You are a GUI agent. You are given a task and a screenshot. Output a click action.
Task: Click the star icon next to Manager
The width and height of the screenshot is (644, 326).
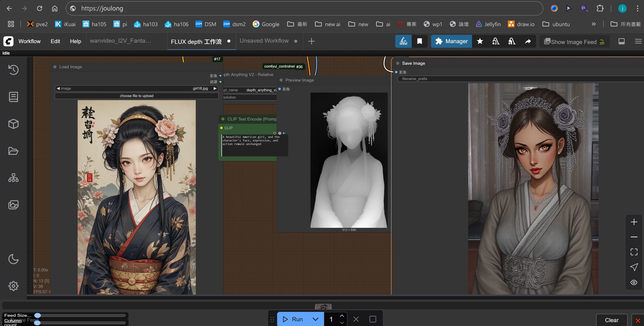480,41
